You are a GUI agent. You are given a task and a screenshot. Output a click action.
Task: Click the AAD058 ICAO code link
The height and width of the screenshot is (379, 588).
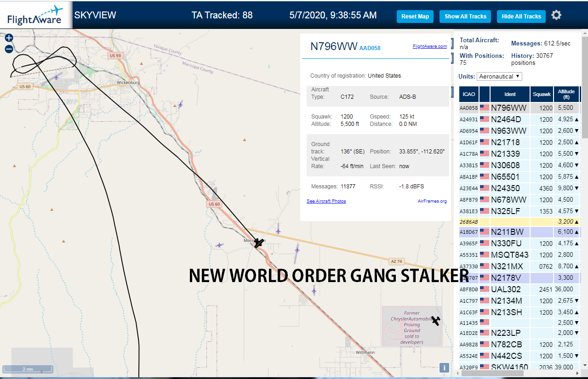[370, 48]
